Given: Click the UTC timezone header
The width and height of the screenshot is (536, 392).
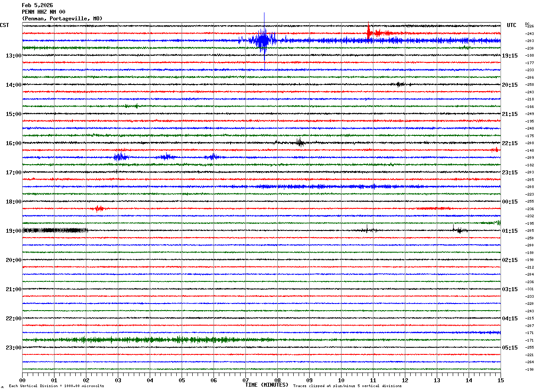Looking at the screenshot, I should 512,25.
